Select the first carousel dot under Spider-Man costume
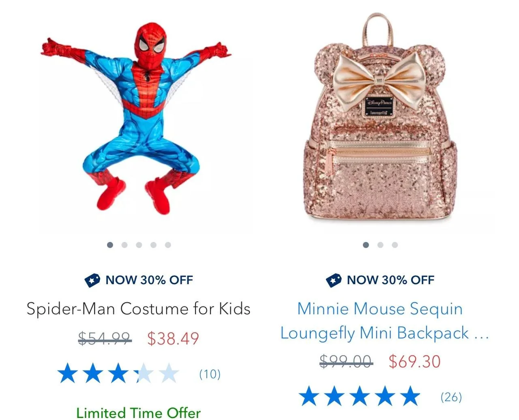The width and height of the screenshot is (519, 420). (x=110, y=245)
